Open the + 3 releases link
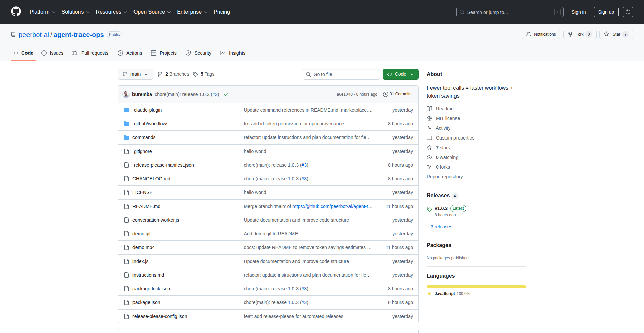644x333 pixels. click(439, 227)
